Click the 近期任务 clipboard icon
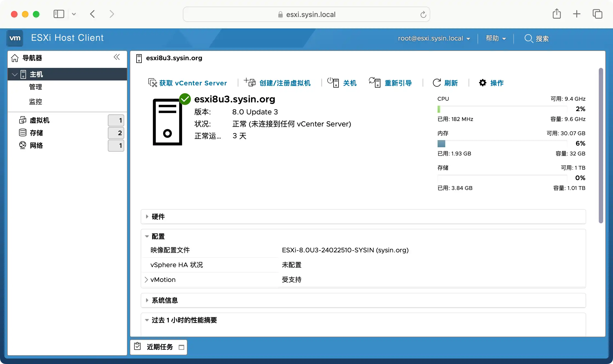This screenshot has width=613, height=364. [138, 346]
